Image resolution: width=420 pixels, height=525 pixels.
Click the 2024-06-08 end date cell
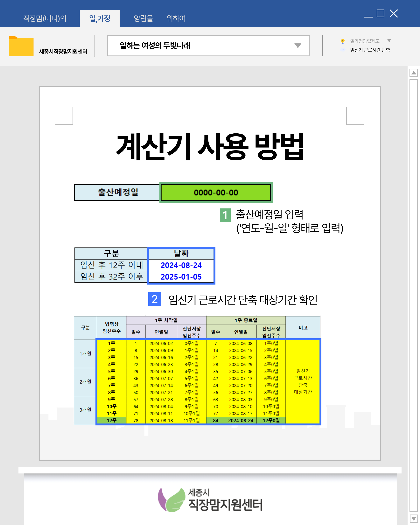tap(241, 343)
